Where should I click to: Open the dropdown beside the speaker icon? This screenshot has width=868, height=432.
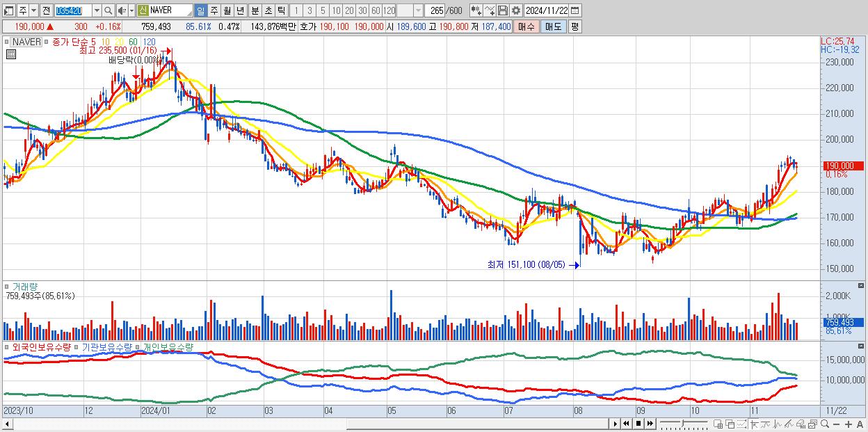131,10
